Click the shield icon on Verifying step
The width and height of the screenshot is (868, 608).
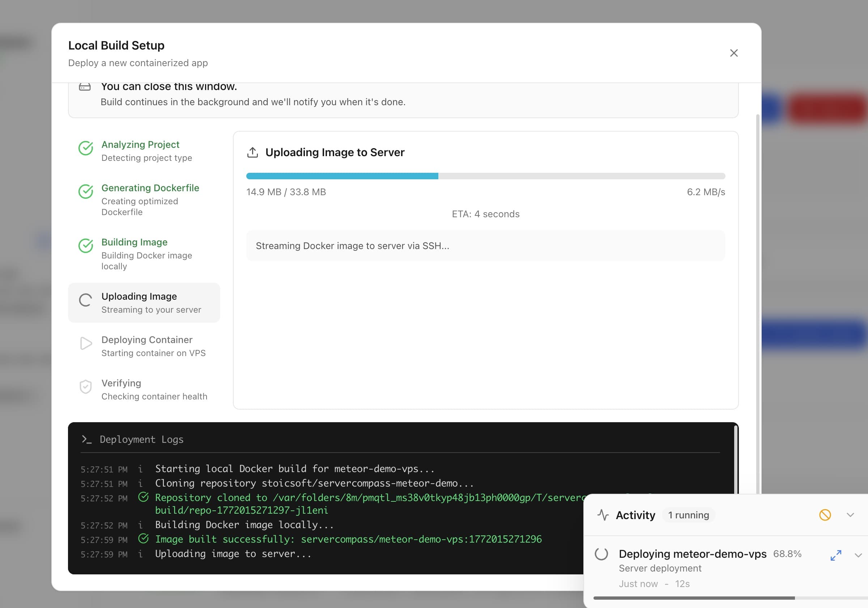pyautogui.click(x=85, y=387)
